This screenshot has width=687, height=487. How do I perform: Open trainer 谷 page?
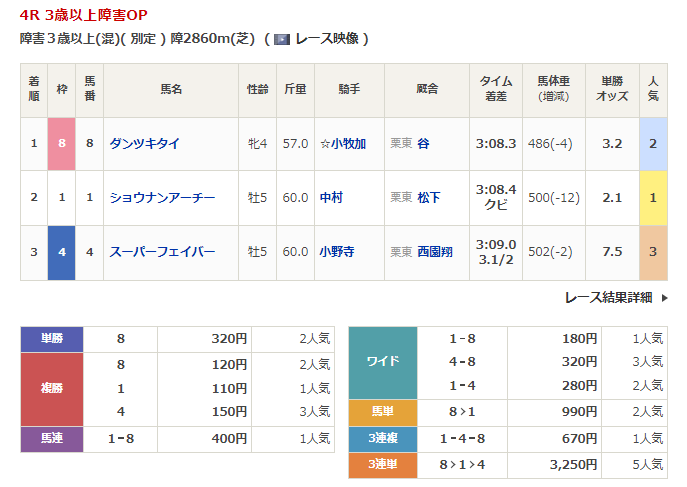coord(423,143)
